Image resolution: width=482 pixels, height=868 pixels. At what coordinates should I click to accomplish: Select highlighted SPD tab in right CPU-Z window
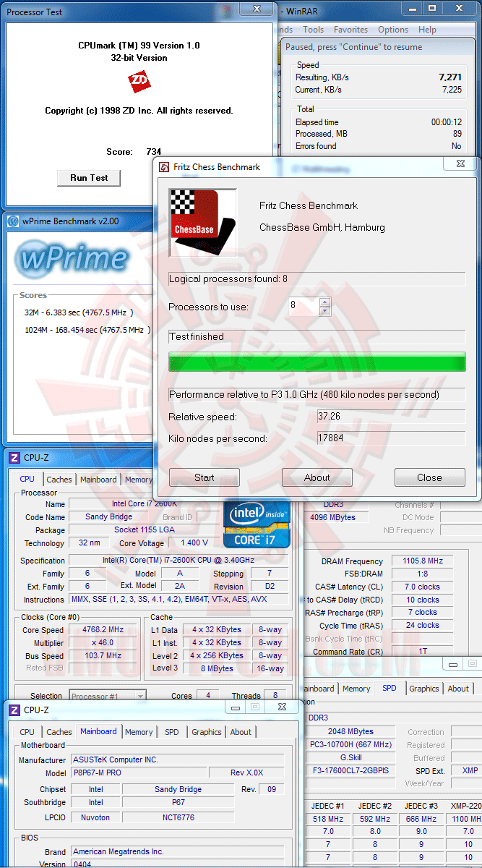click(390, 688)
